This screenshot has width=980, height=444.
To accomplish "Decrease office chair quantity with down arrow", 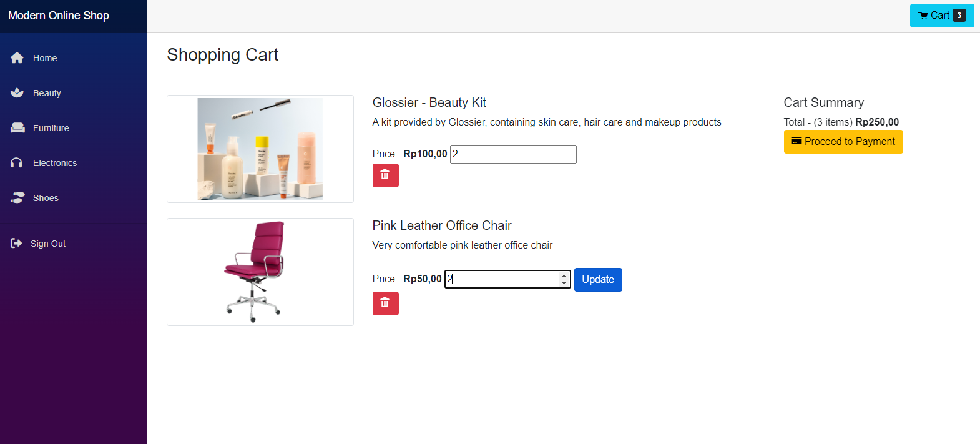I will point(564,283).
